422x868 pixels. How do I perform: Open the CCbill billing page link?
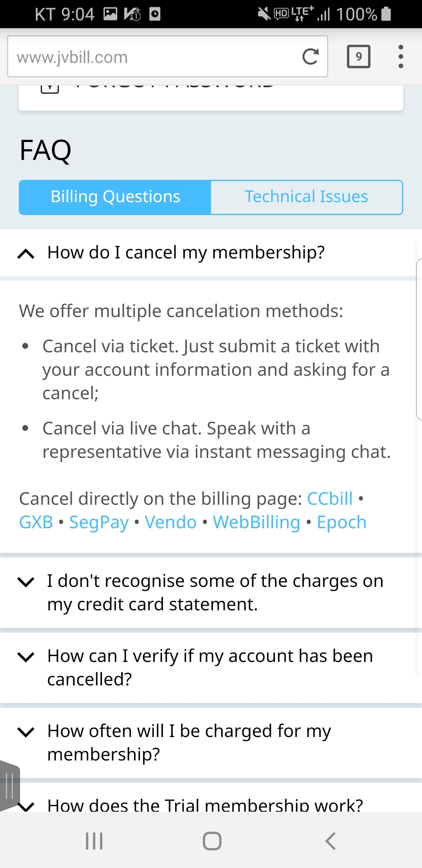pos(330,499)
